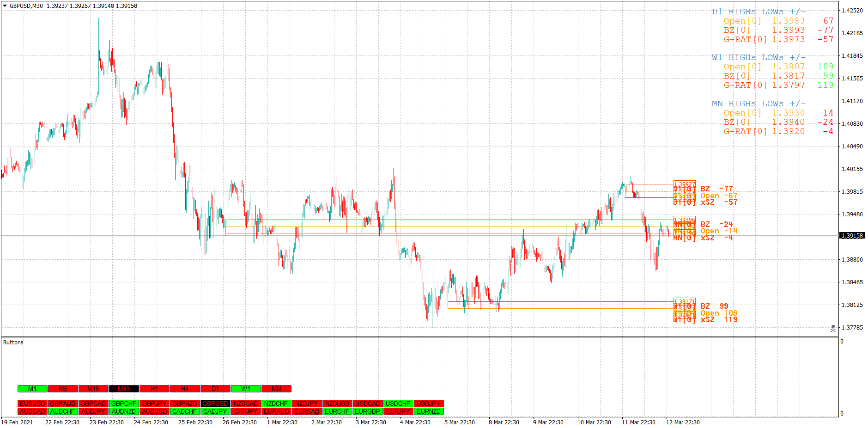The width and height of the screenshot is (868, 428).
Task: Select the D1 Open value 1.3983
Action: (789, 21)
